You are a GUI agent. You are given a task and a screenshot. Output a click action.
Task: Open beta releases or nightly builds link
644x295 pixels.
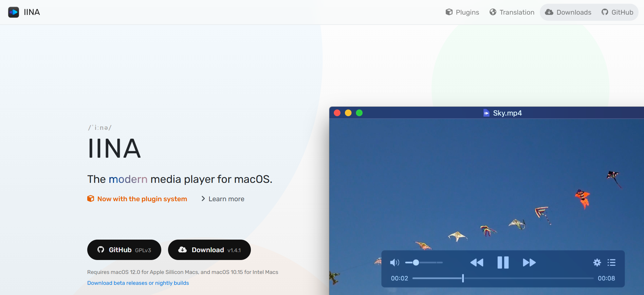(138, 283)
